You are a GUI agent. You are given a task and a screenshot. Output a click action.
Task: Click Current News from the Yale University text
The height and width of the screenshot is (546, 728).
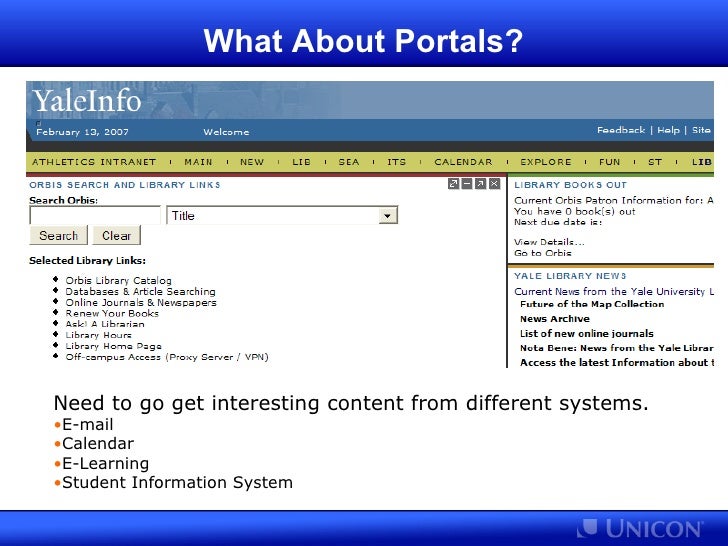pos(614,292)
